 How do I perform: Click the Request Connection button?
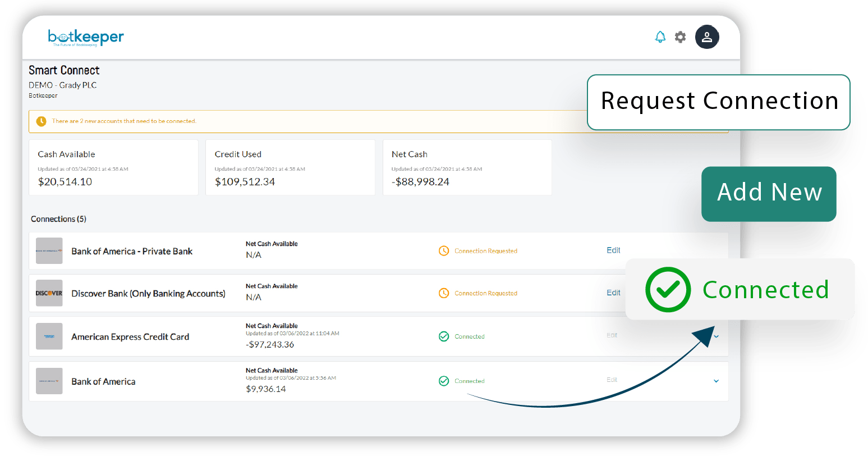point(719,102)
